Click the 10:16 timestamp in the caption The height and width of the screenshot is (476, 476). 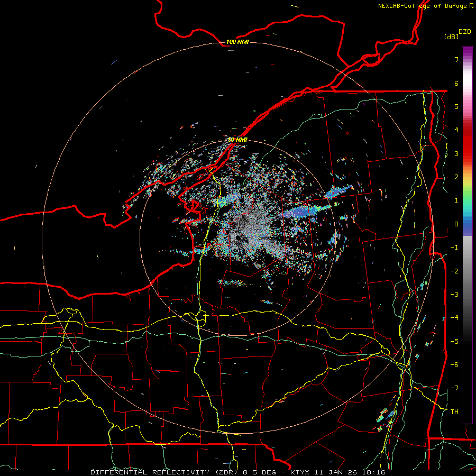coord(374,472)
